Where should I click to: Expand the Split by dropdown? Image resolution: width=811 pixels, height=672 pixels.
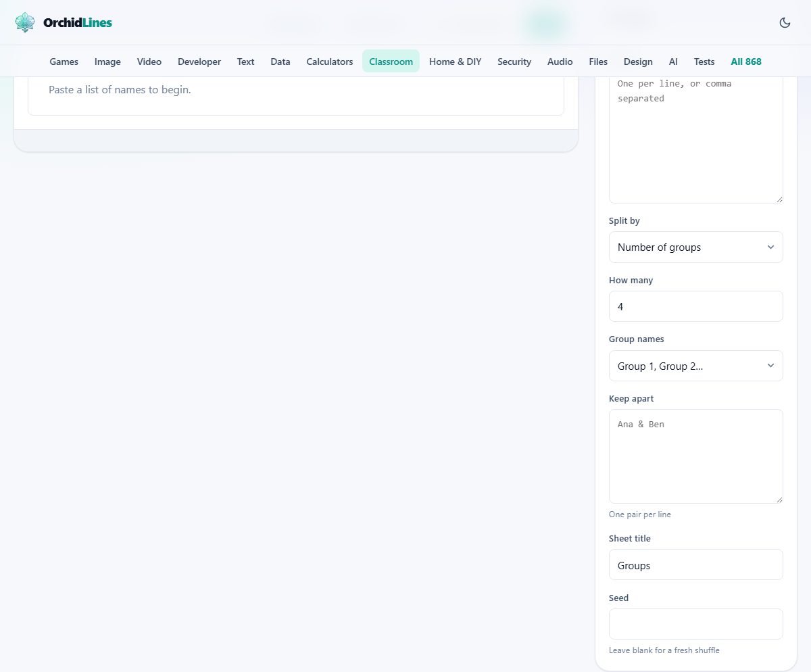tap(696, 247)
